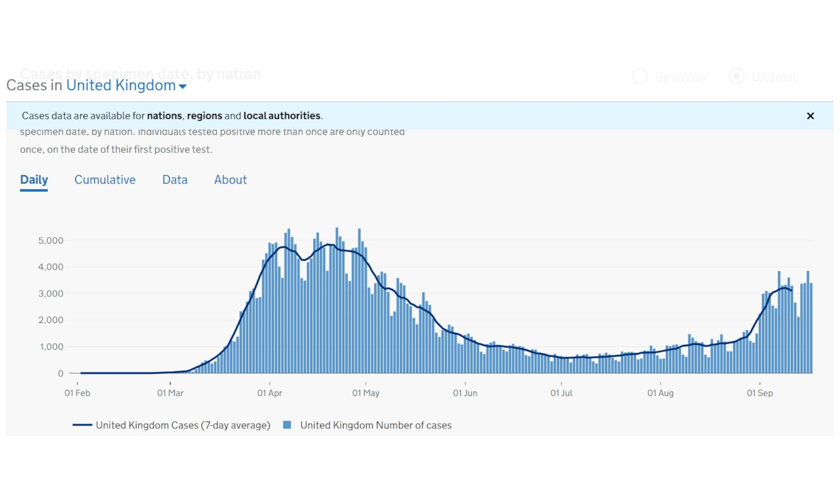Click the 1,000 y-axis label
The height and width of the screenshot is (504, 840).
52,347
